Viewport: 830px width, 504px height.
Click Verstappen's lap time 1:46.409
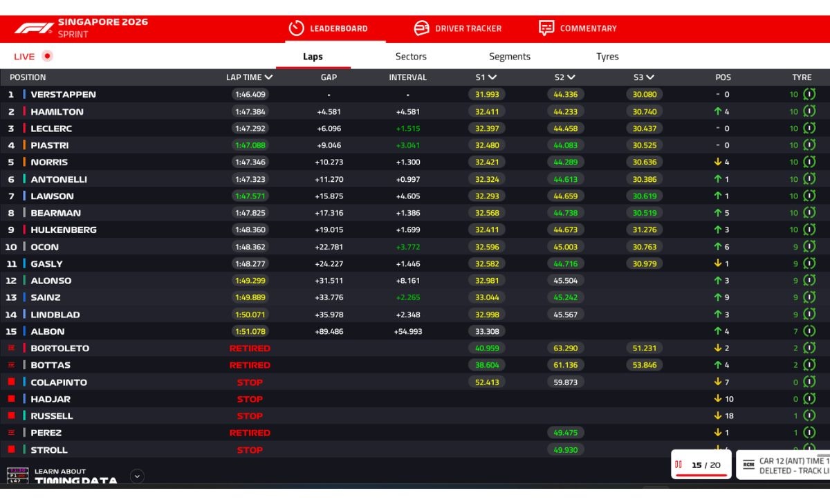[250, 95]
